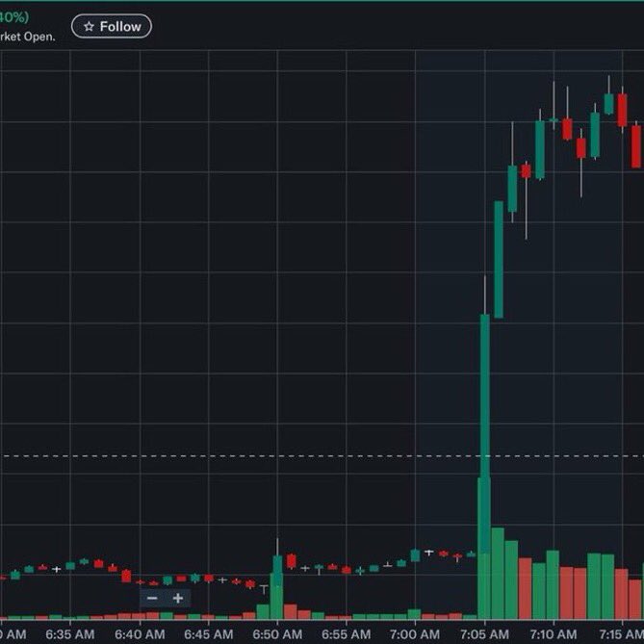Viewport: 644px width, 644px height.
Task: Click the 6:50 AM time axis label
Action: (277, 634)
